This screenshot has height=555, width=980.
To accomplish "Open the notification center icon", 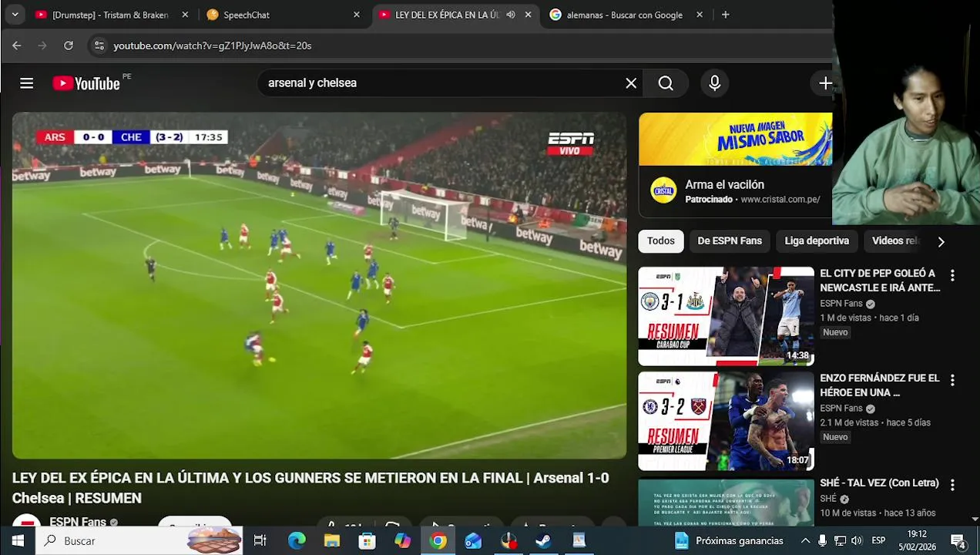I will [x=958, y=541].
